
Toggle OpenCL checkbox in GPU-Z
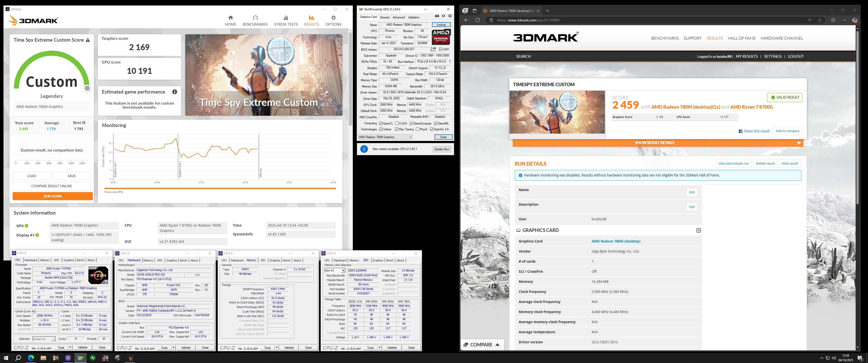[381, 124]
